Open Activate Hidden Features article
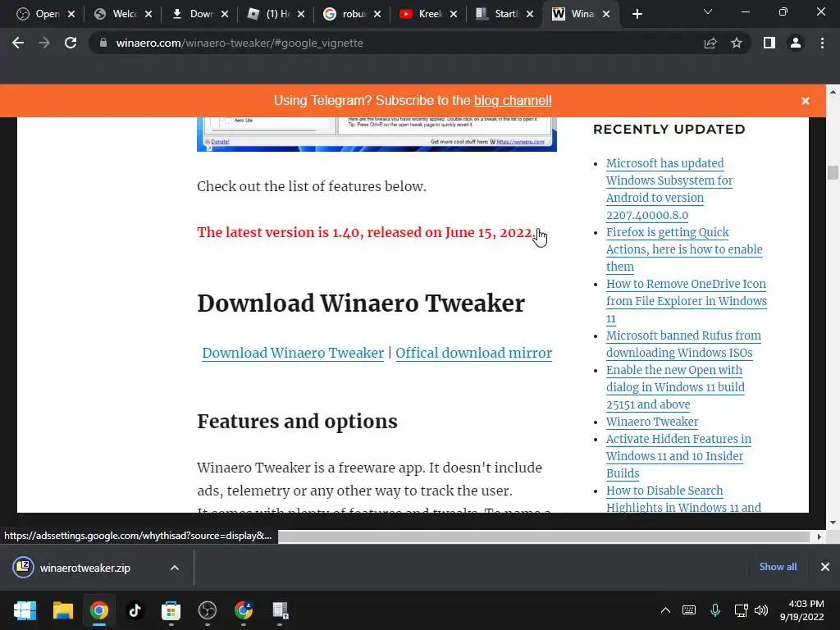840x630 pixels. coord(678,456)
